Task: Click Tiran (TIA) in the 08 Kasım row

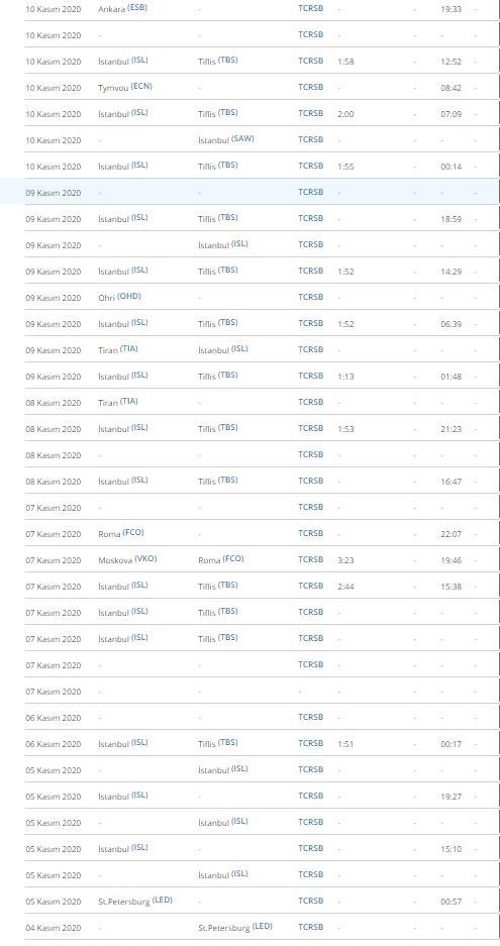Action: coord(118,402)
